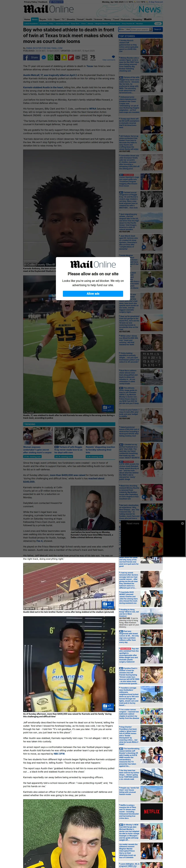
Task: Share the article on X
Action: [57, 58]
